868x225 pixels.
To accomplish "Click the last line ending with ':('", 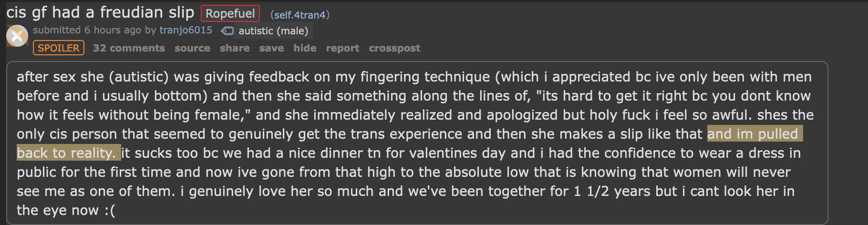I will pyautogui.click(x=66, y=210).
